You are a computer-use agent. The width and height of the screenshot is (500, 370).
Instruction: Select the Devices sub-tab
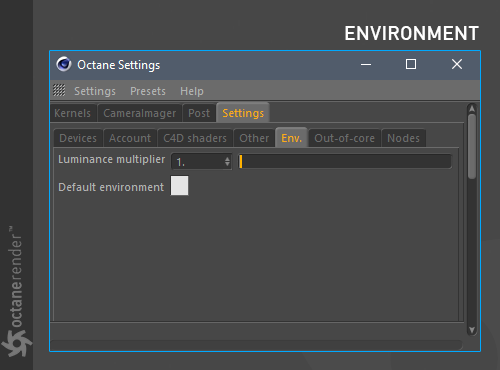click(x=78, y=138)
